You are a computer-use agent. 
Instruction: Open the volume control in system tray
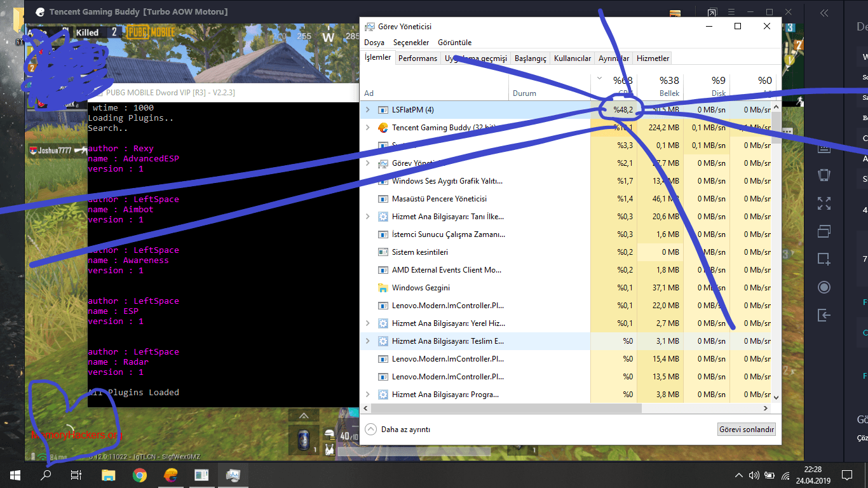pyautogui.click(x=754, y=475)
